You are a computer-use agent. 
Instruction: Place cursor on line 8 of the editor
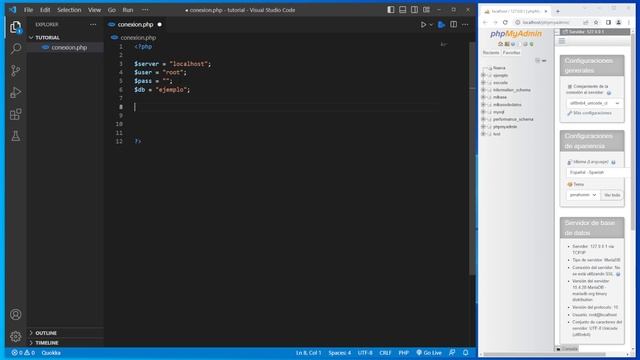[x=286, y=107]
